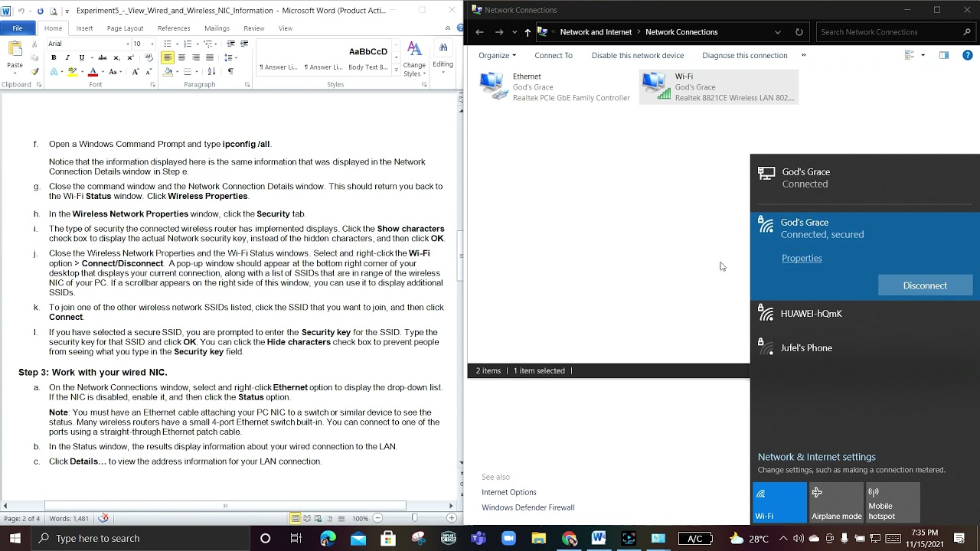
Task: Center align the paragraph text
Action: [x=181, y=57]
